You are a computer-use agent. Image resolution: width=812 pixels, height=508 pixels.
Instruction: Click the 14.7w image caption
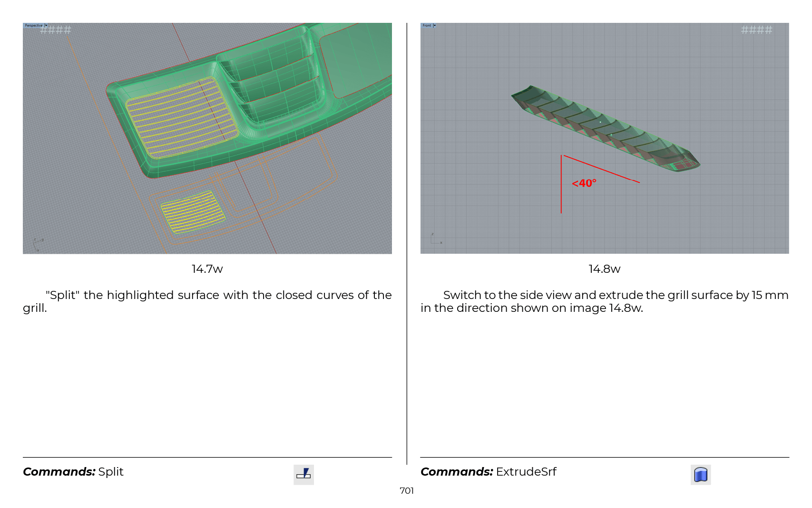(207, 269)
